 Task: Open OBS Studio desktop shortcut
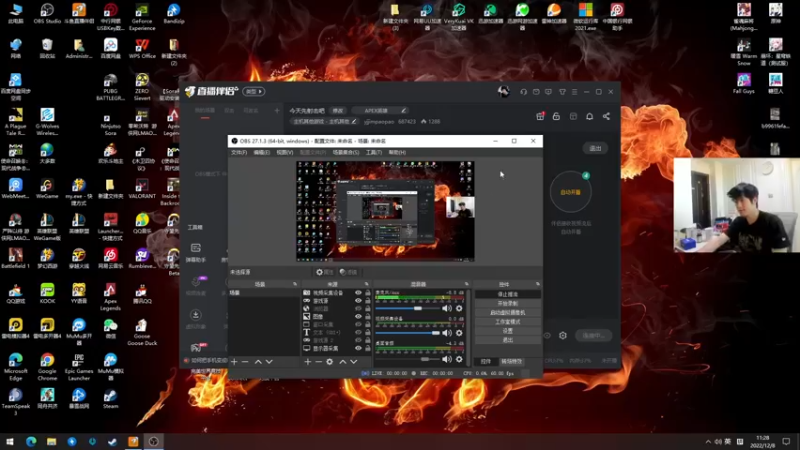47,14
